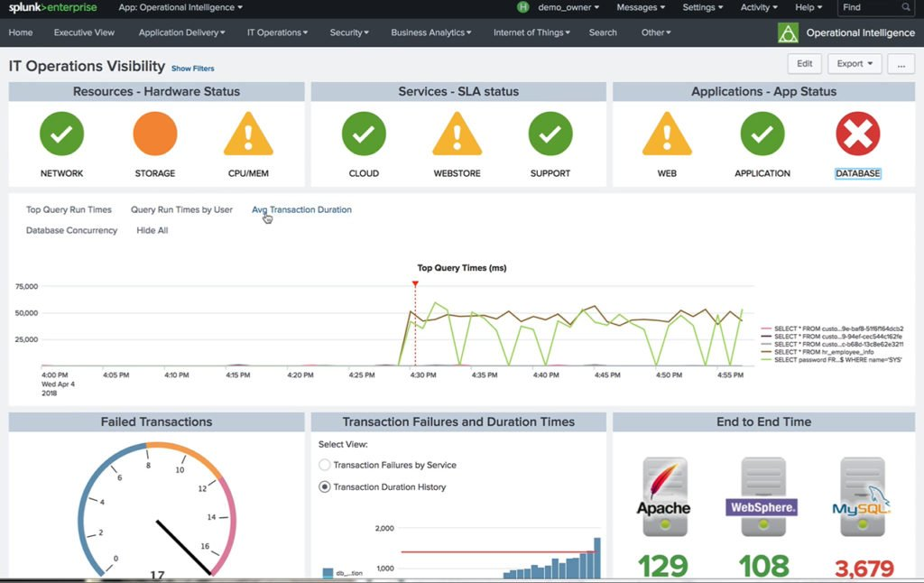924x583 pixels.
Task: Click the Failed Transactions panel header
Action: [156, 422]
